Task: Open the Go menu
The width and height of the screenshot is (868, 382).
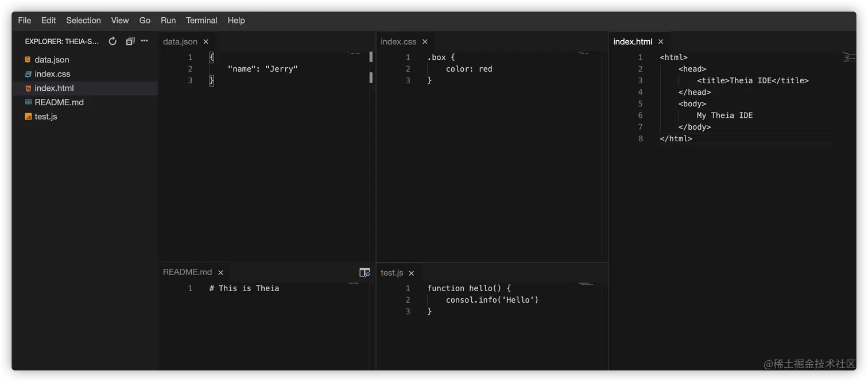Action: pyautogui.click(x=144, y=20)
